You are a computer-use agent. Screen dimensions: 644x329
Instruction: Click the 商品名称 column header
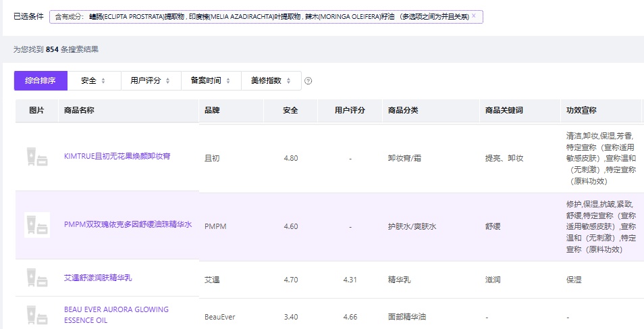click(79, 110)
